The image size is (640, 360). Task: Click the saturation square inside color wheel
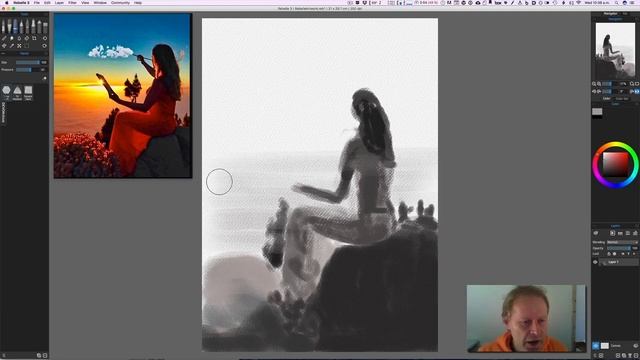coord(616,165)
